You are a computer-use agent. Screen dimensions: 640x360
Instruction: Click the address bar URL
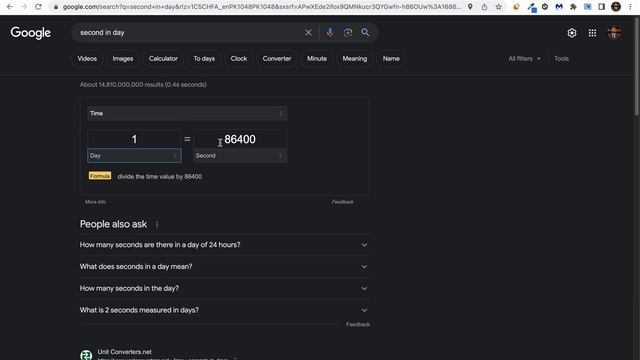[x=261, y=7]
